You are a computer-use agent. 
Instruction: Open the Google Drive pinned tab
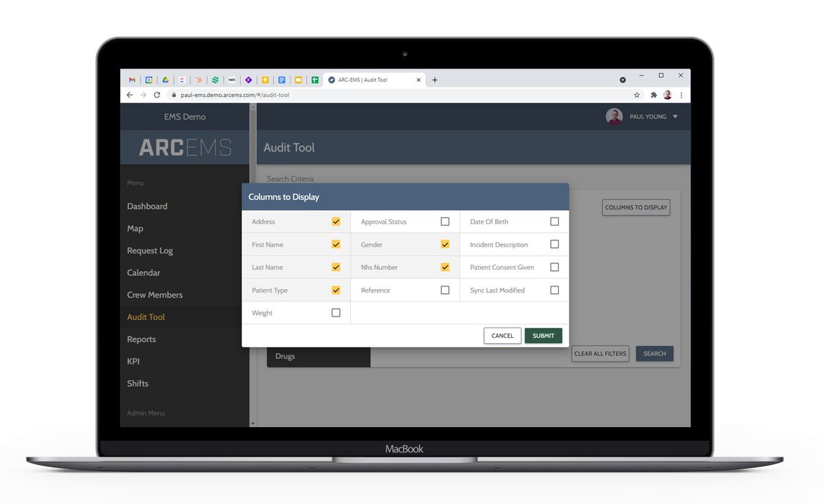[x=165, y=80]
